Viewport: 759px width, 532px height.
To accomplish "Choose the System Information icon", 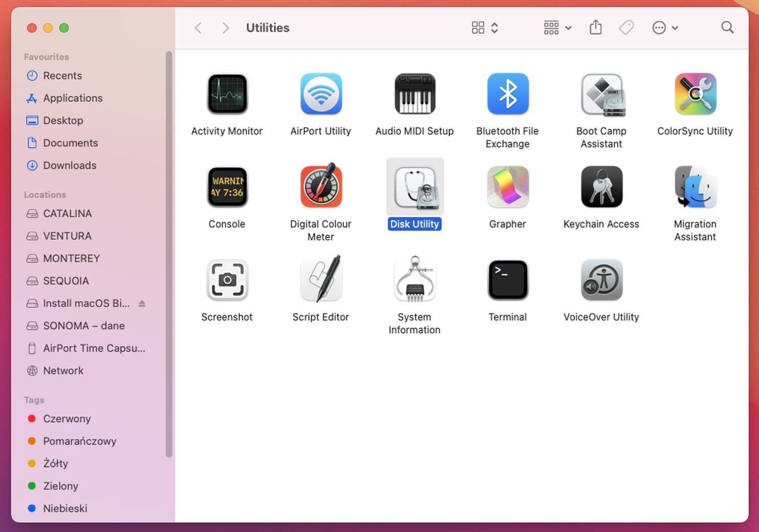I will [415, 279].
